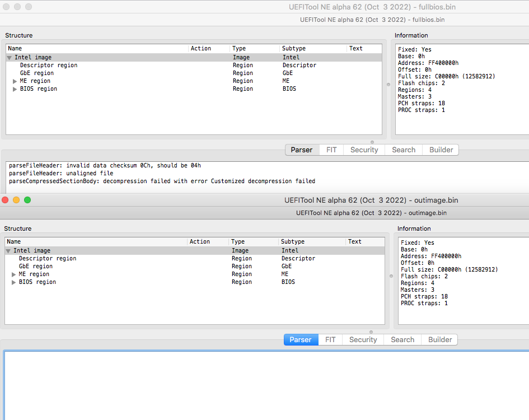Click 'Full size: C00000h' in fullbios.bin Information
529x420 pixels.
pos(446,76)
